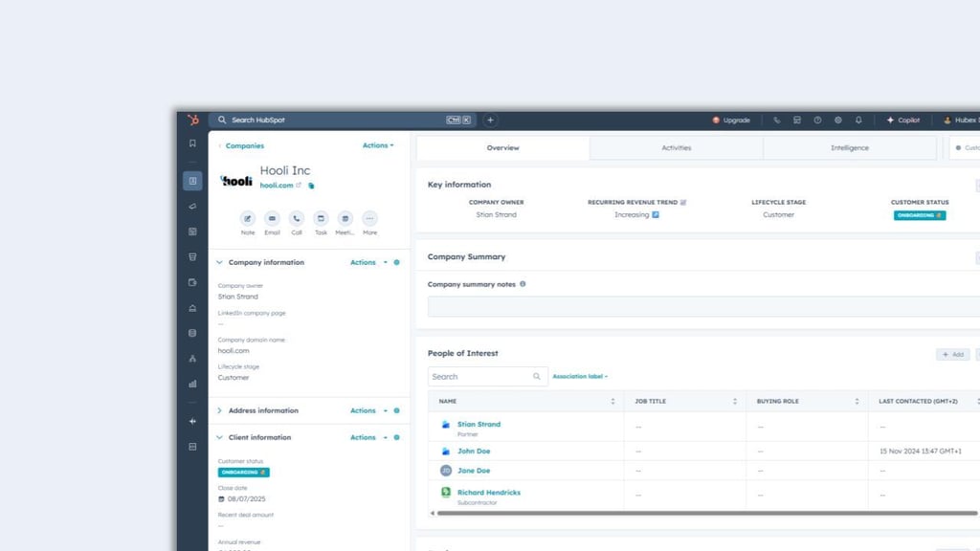Sort the People table by Buying Role
This screenshot has width=980, height=551.
pyautogui.click(x=857, y=401)
